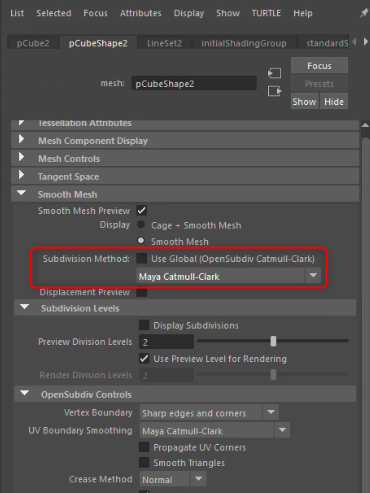Viewport: 370px width, 493px height.
Task: Enable the Displacement Preview checkbox
Action: coord(142,292)
